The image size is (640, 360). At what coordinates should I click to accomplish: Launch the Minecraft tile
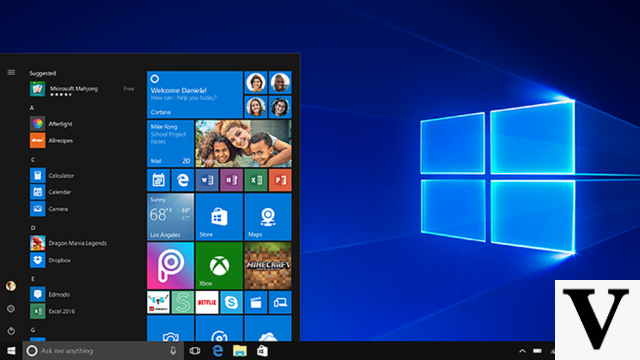[268, 266]
